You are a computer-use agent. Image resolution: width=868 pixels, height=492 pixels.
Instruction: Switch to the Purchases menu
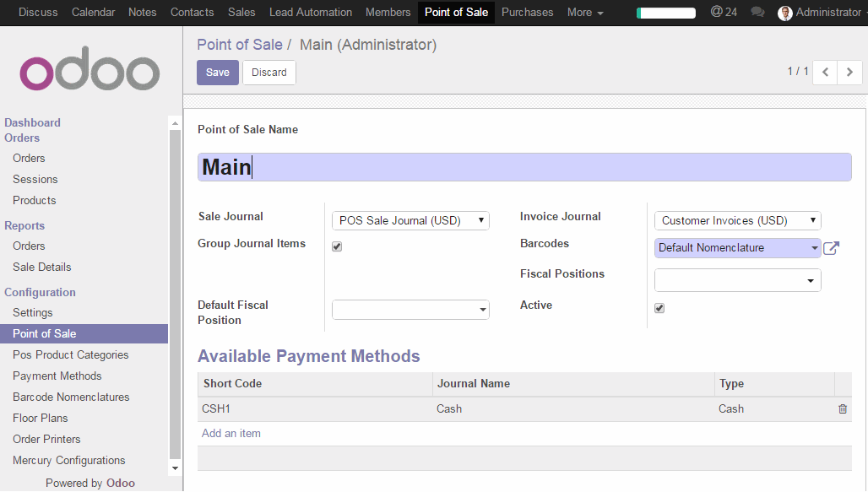pos(527,13)
